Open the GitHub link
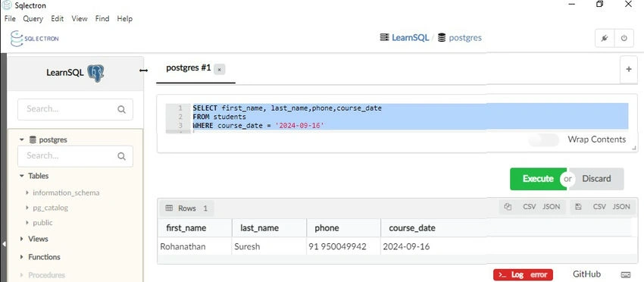Image resolution: width=644 pixels, height=282 pixels. point(586,274)
